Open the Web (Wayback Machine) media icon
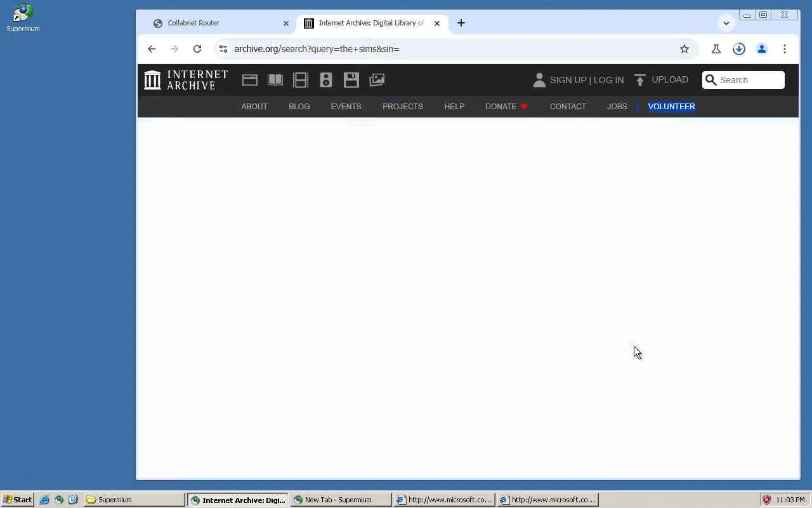 coord(250,80)
